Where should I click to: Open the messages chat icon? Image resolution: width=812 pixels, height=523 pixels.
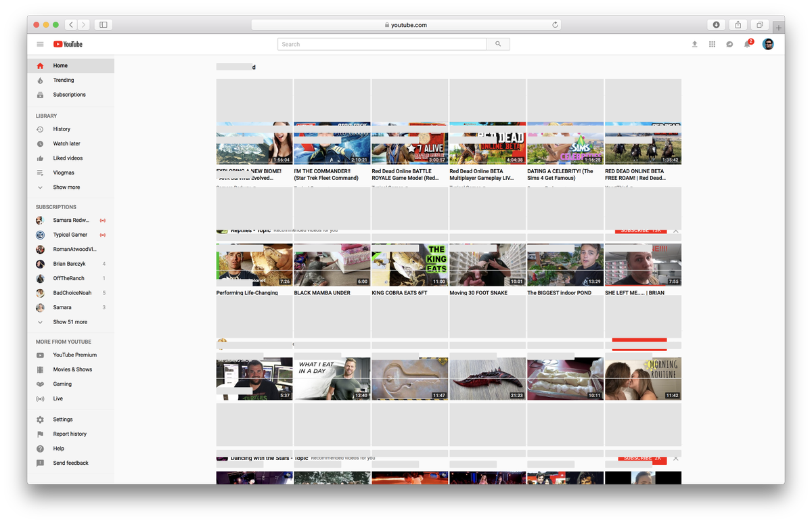(x=729, y=44)
